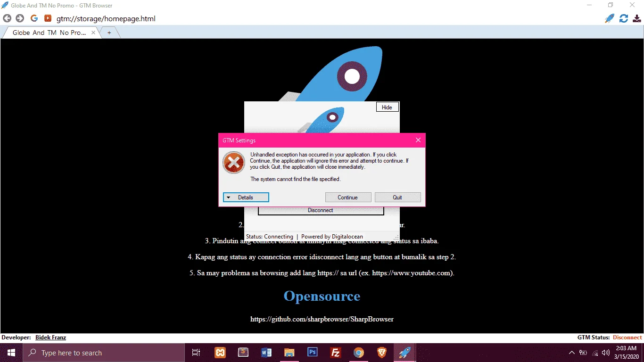Show hidden system tray icons
The image size is (644, 362).
[572, 353]
